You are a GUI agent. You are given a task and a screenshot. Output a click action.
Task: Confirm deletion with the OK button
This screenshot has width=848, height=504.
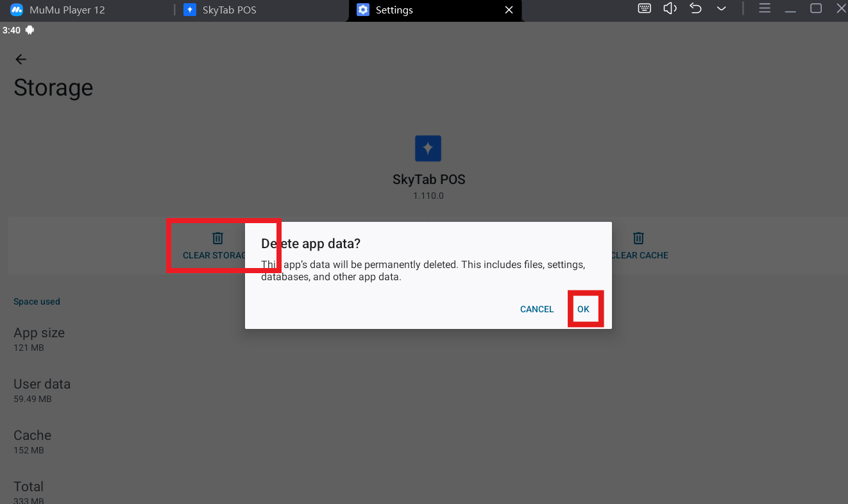pos(583,309)
